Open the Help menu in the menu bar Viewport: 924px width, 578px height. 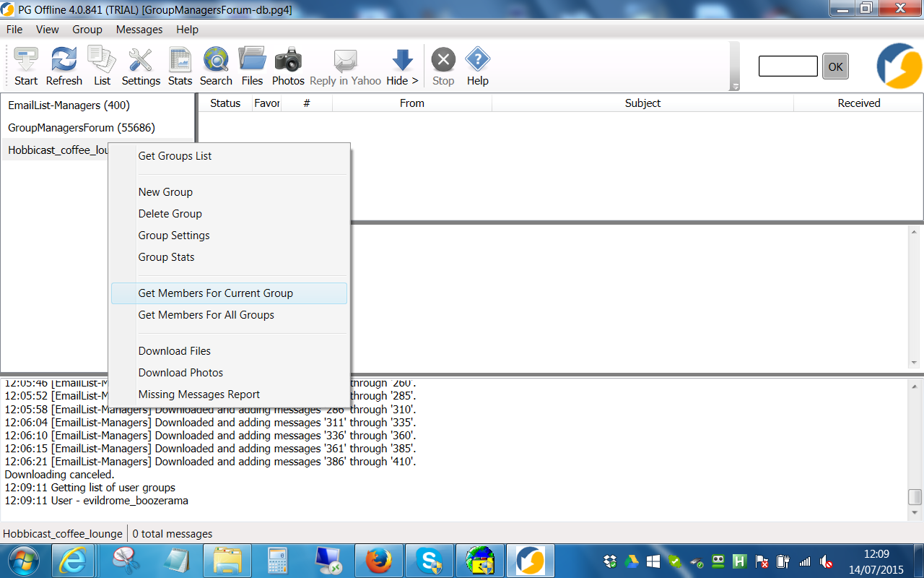(187, 30)
